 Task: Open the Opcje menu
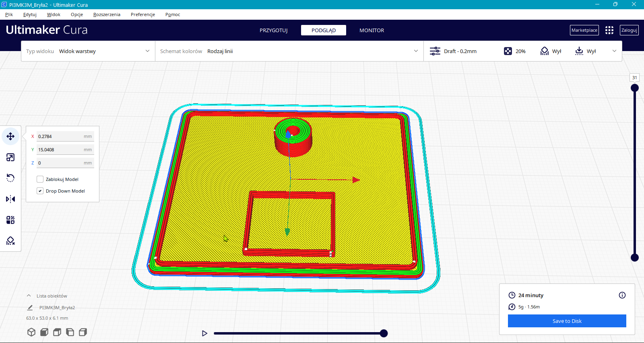click(x=77, y=14)
